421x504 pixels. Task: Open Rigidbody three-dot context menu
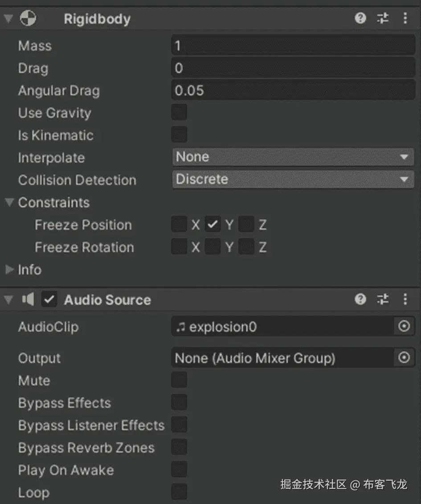[405, 18]
